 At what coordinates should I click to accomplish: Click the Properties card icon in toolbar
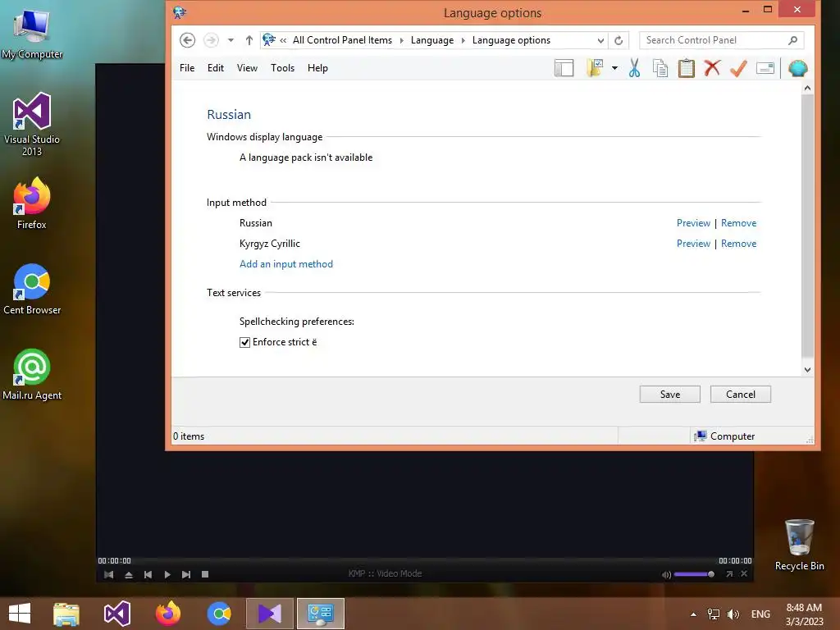(765, 69)
